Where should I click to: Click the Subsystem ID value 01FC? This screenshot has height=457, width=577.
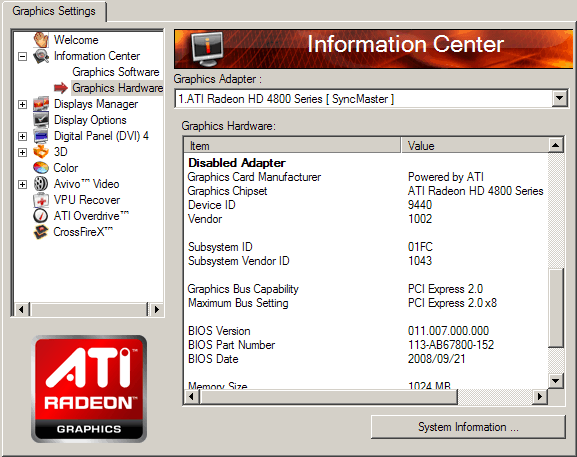click(x=420, y=247)
